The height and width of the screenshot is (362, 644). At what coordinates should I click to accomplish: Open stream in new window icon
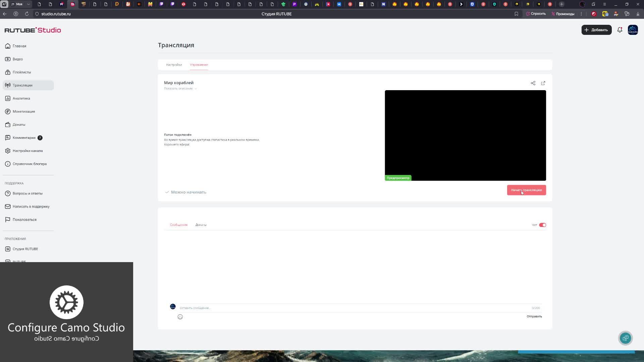[x=543, y=83]
